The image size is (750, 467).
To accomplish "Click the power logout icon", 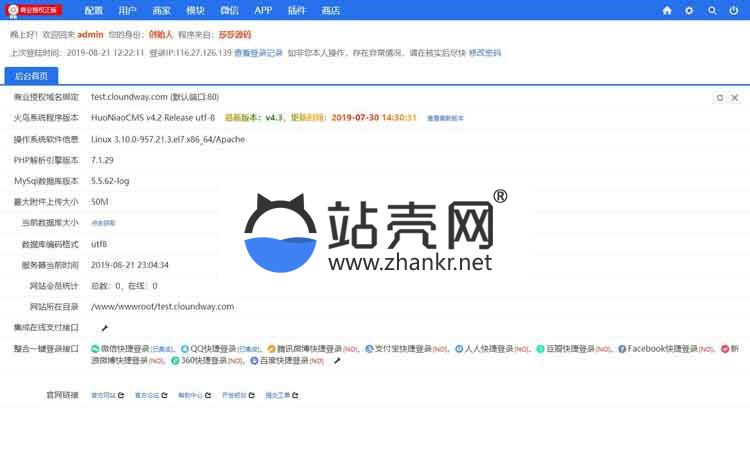I will click(x=734, y=10).
